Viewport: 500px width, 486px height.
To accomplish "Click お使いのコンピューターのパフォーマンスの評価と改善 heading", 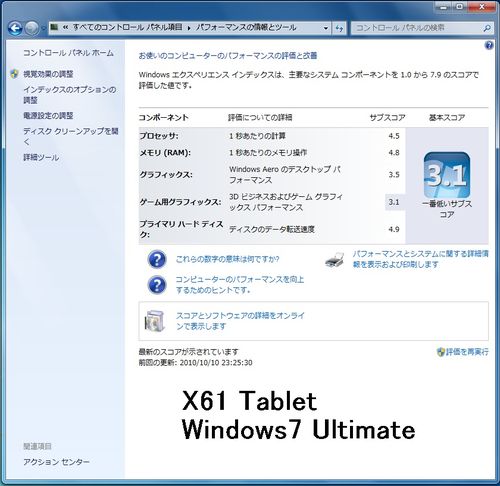I will [x=228, y=56].
